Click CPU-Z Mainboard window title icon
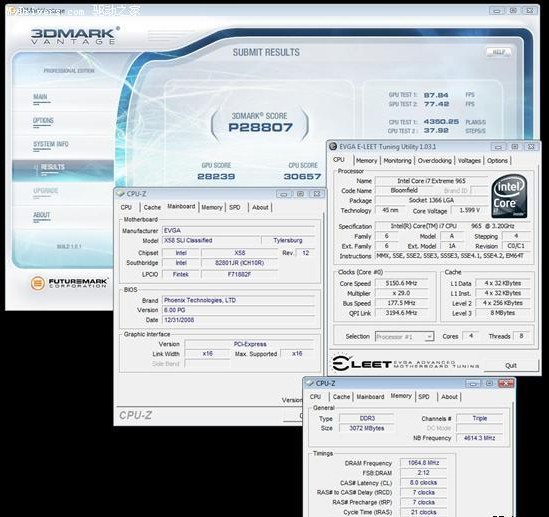This screenshot has height=517, width=549. click(120, 194)
